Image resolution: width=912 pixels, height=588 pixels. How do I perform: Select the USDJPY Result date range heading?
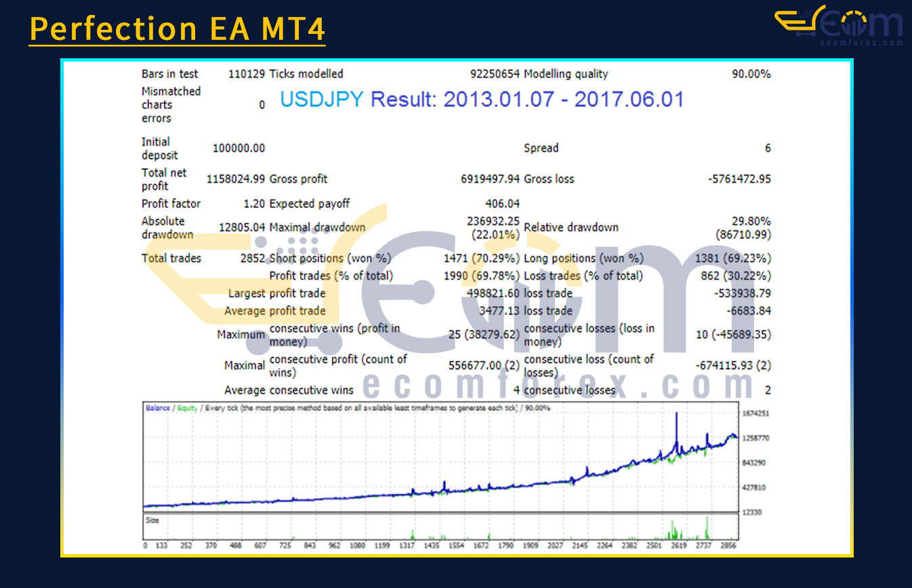point(482,100)
